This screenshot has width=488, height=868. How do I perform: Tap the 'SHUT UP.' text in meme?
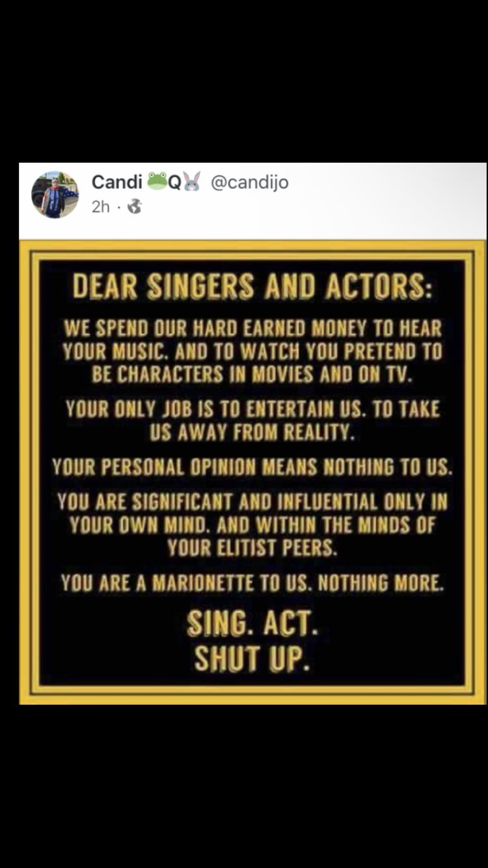(252, 660)
